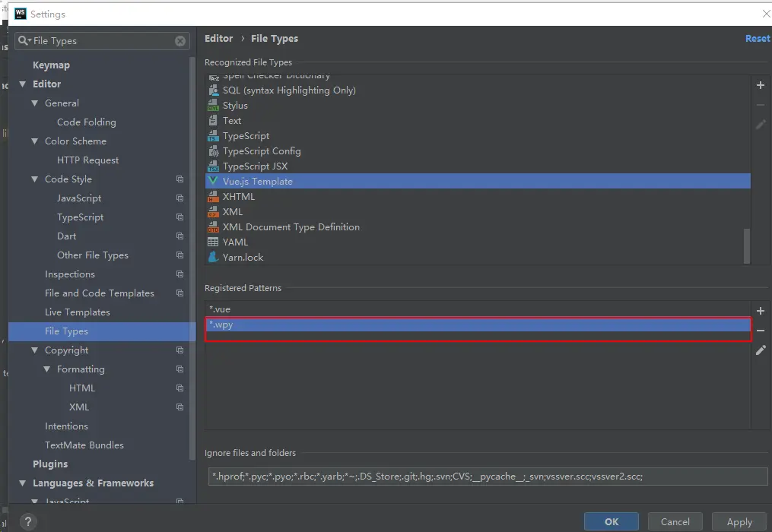
Task: Click the Code Style per-project icon
Action: (x=179, y=179)
